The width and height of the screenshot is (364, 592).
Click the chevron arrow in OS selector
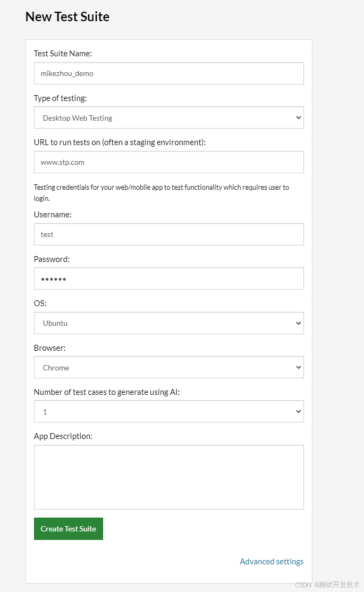pos(298,323)
